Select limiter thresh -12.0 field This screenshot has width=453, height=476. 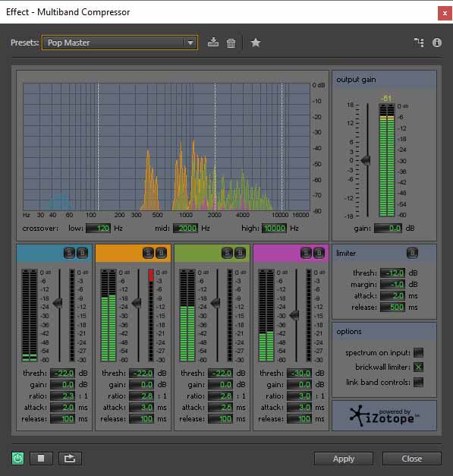392,273
